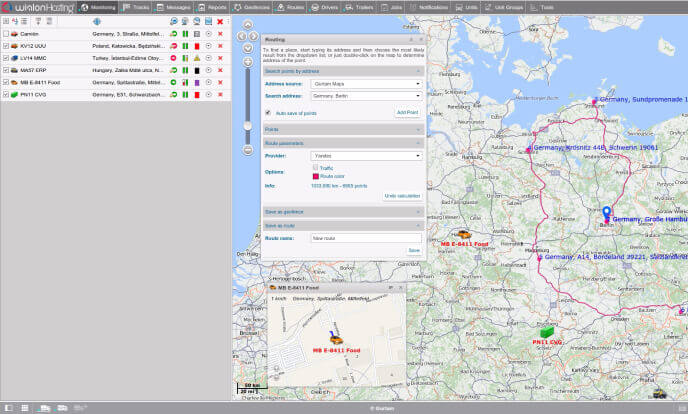Screen dimensions: 688x414
Task: Open the Tracks tab
Action: [x=138, y=7]
